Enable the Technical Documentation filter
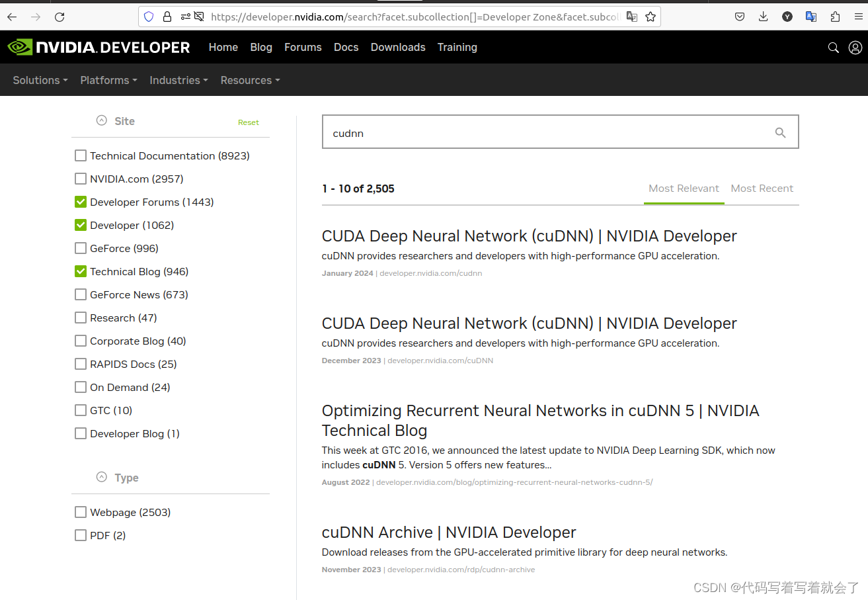 point(80,155)
